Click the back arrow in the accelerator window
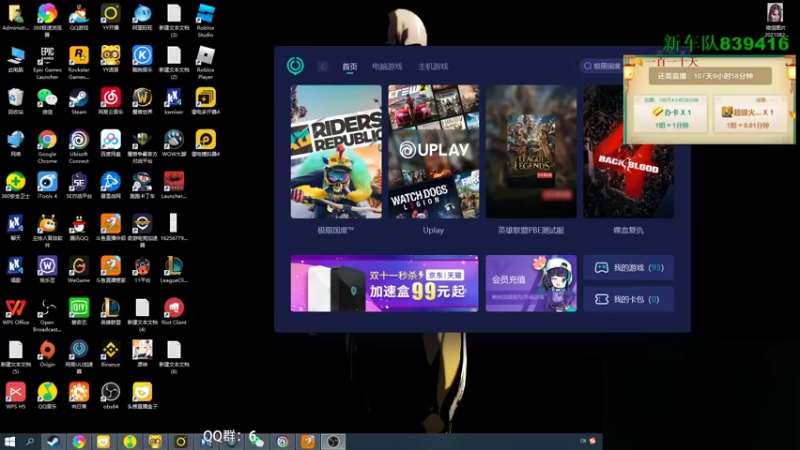Screen dimensions: 800x450 point(322,66)
